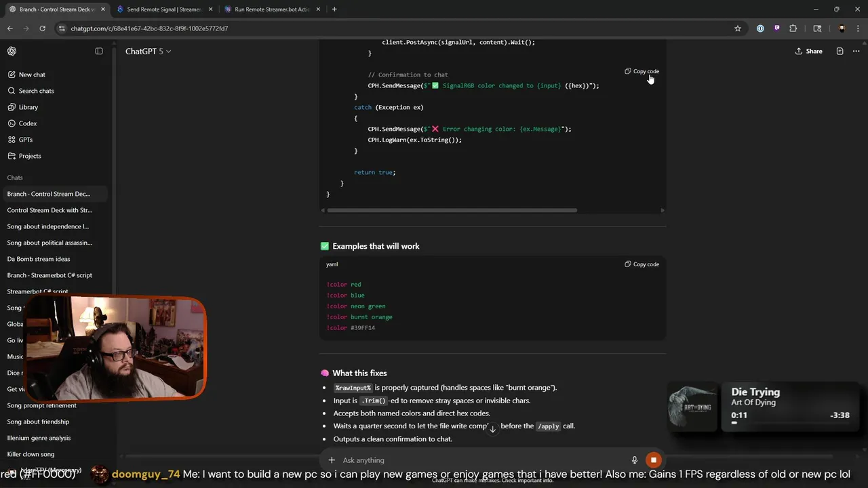
Task: Open a new browser tab
Action: pyautogui.click(x=334, y=9)
